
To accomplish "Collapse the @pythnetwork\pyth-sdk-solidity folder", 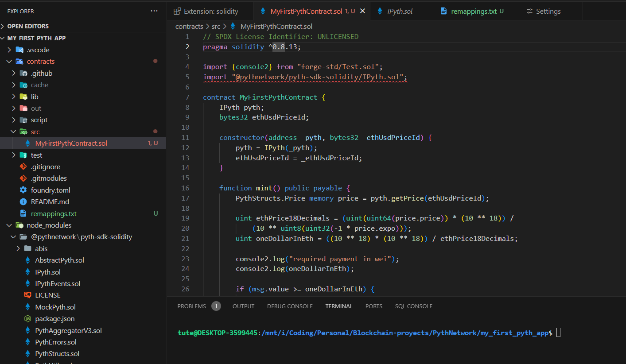I will 12,236.
